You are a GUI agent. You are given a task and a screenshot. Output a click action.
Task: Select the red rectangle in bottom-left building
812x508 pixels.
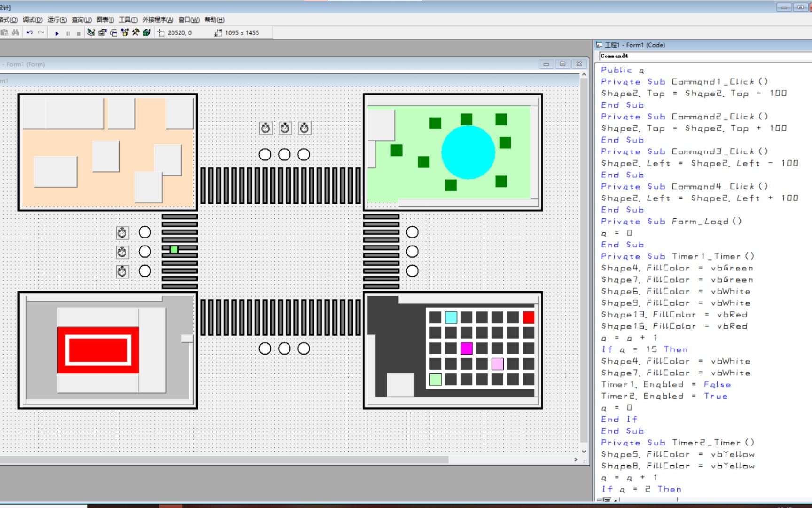(x=98, y=350)
